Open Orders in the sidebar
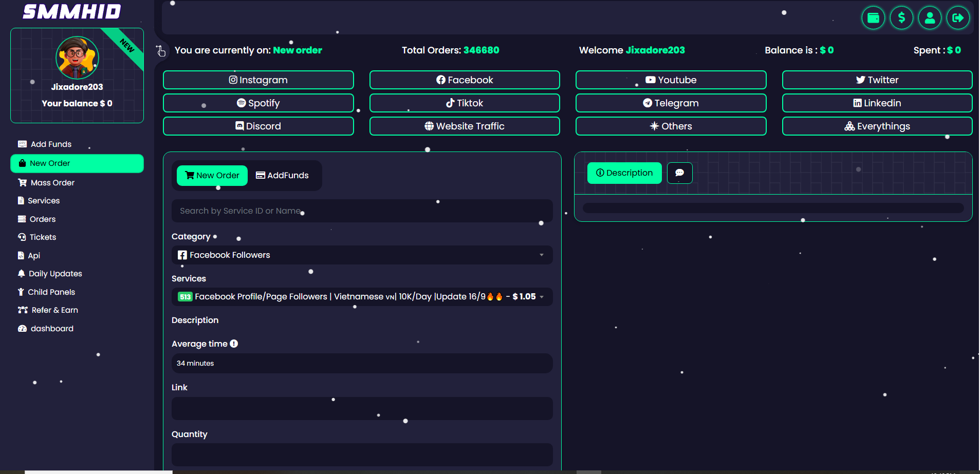This screenshot has height=474, width=980. click(x=77, y=219)
